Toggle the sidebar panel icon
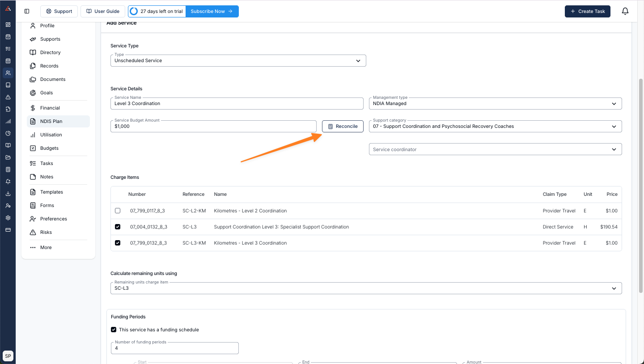 click(27, 11)
